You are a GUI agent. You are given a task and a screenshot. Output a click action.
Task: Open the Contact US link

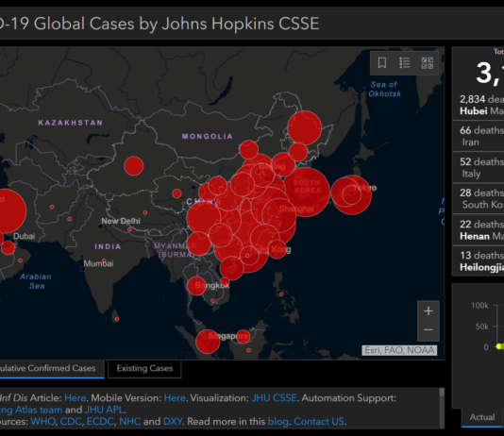click(x=319, y=421)
